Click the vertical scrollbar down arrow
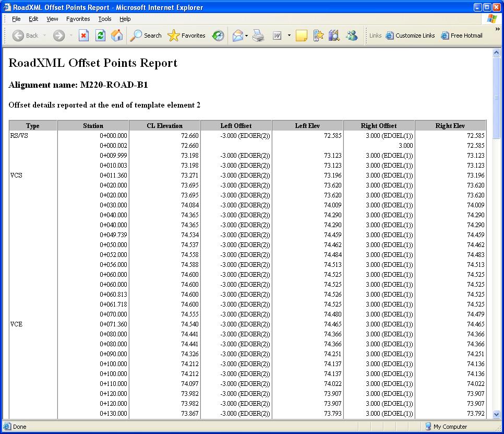This screenshot has width=504, height=434. pos(496,414)
